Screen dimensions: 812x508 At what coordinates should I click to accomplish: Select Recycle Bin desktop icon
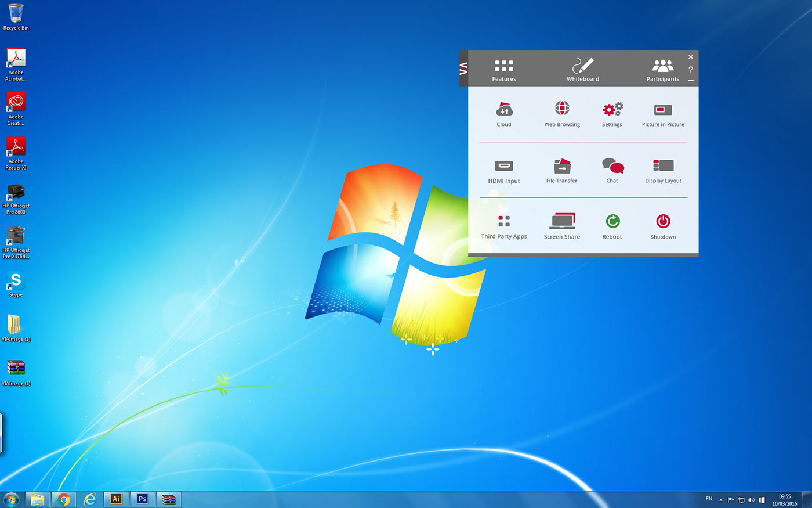click(x=16, y=17)
